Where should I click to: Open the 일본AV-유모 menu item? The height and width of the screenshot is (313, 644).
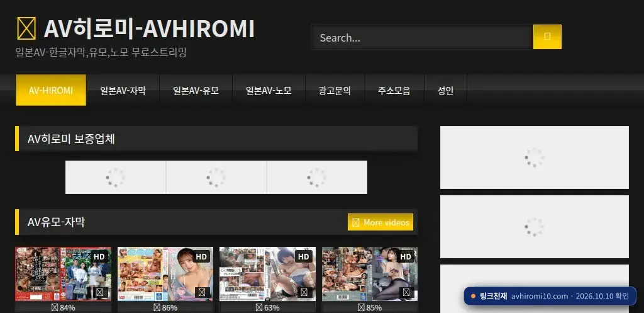(196, 91)
